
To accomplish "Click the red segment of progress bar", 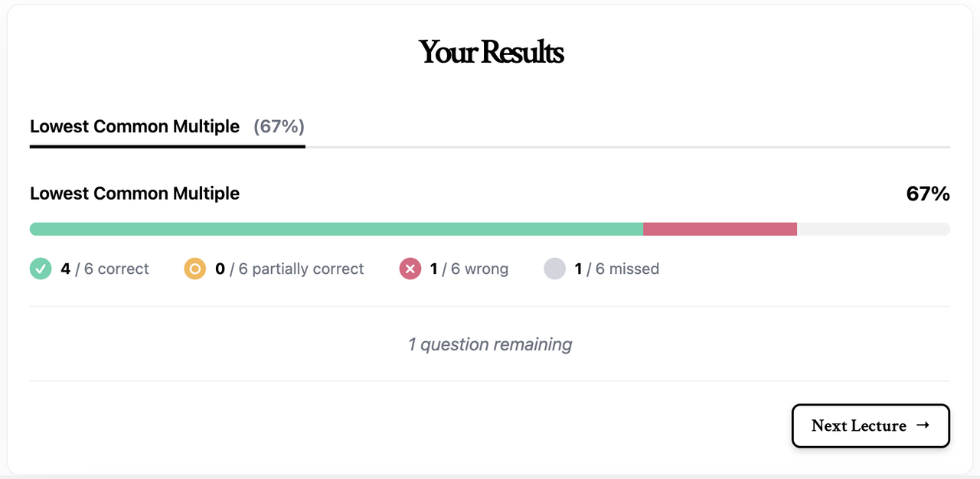I will (x=720, y=229).
